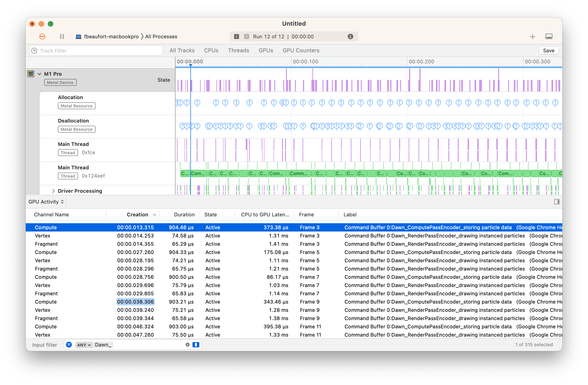This screenshot has height=385, width=588.
Task: Click the pause recording icon
Action: click(x=62, y=36)
